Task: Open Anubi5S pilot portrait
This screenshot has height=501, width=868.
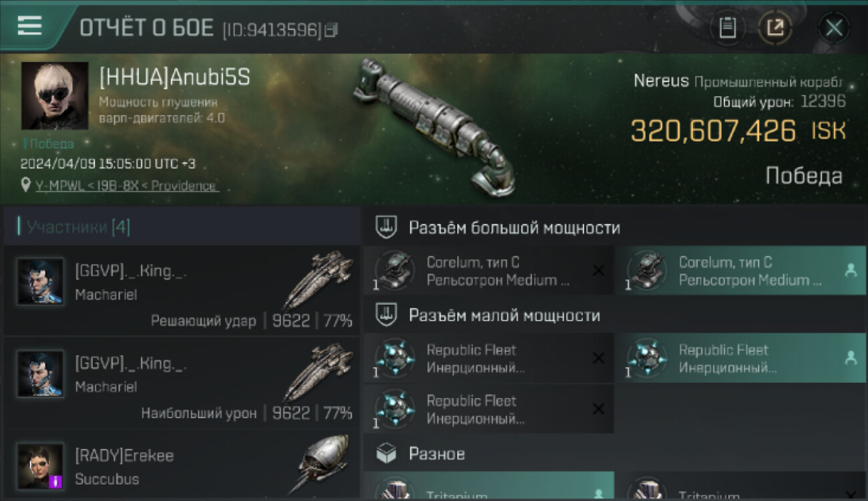Action: pyautogui.click(x=54, y=96)
